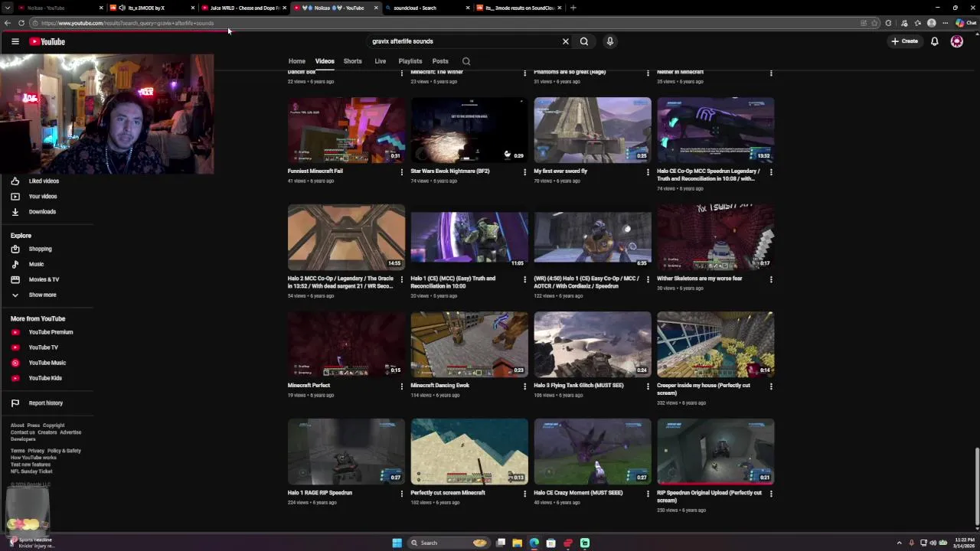
Task: Open Perfectly cut scream Minecraft video title
Action: [x=448, y=493]
